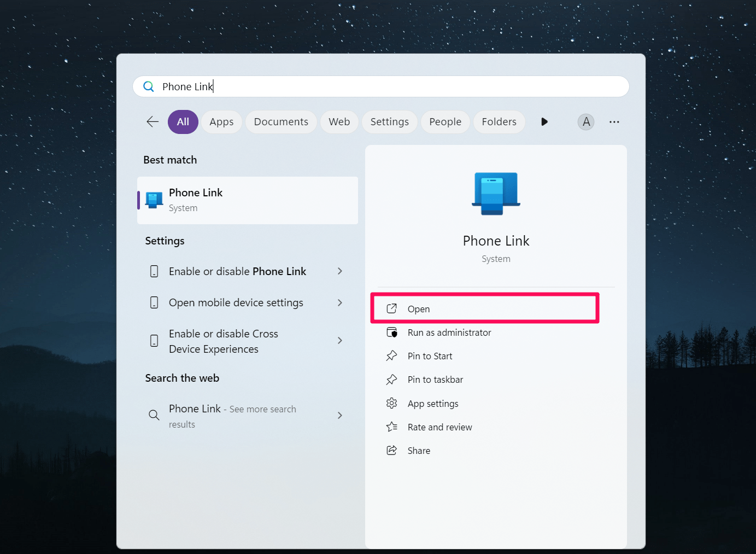Click the share icon beside Share
Screen dimensions: 756x554
point(392,450)
